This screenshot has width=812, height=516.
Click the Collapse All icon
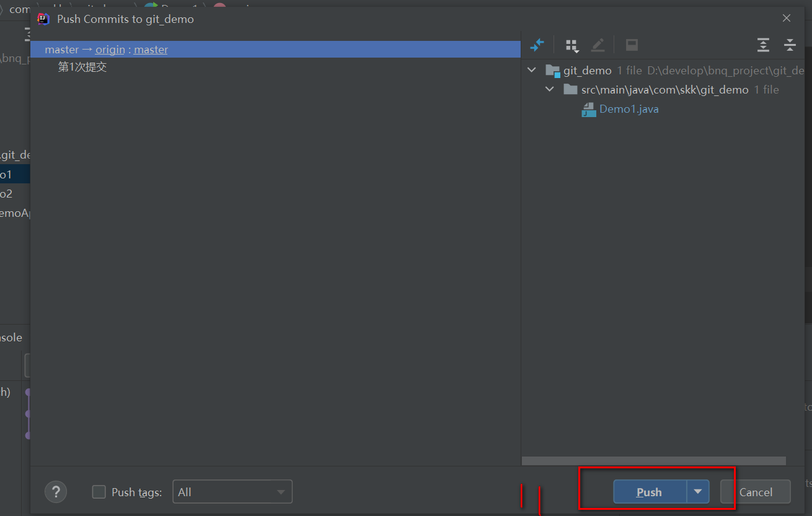click(790, 45)
